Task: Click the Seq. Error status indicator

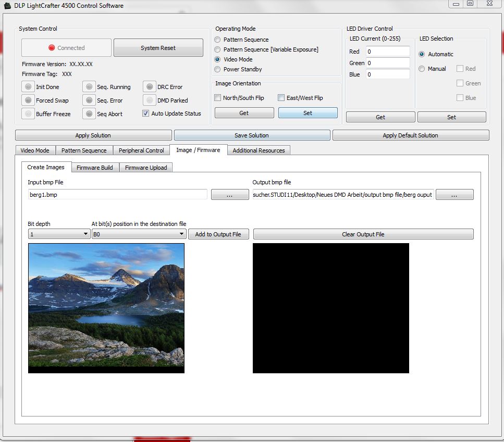Action: (89, 100)
